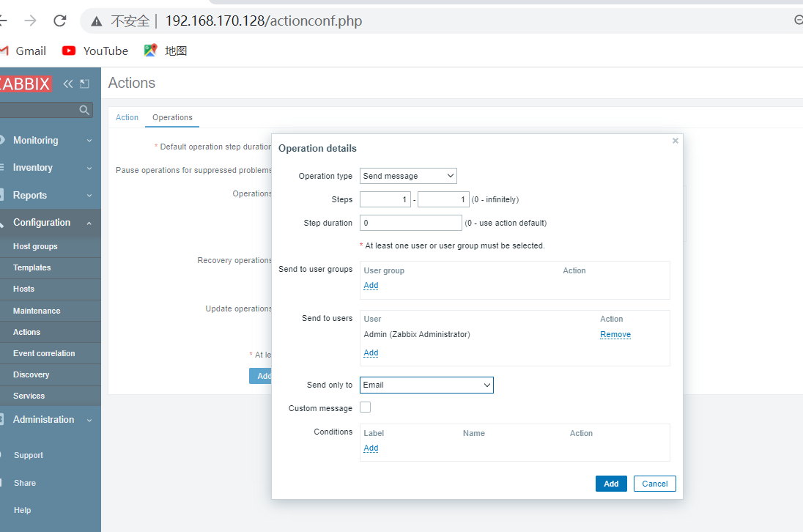Click the blue Add button in dialog
Screen dimensions: 803x532
(611, 484)
